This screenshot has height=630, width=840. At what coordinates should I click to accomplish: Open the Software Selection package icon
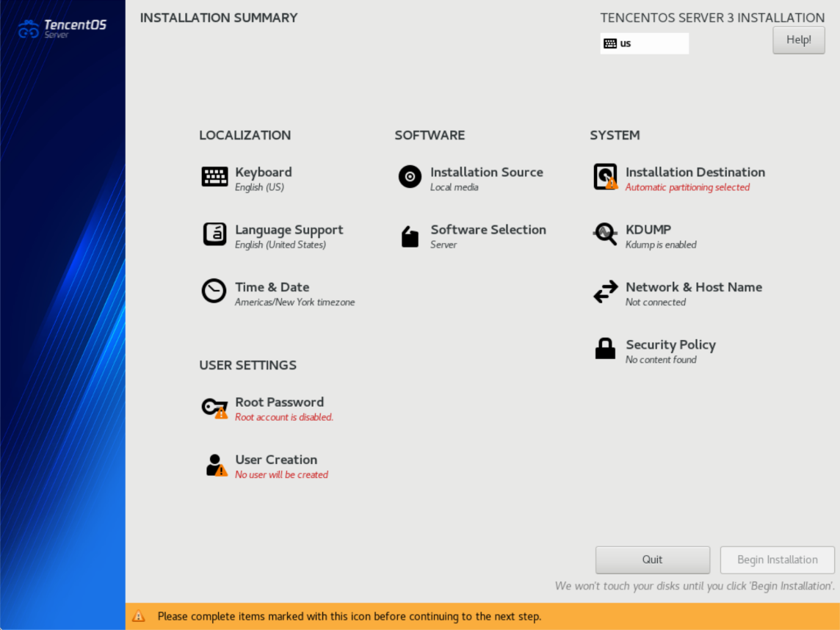coord(410,236)
